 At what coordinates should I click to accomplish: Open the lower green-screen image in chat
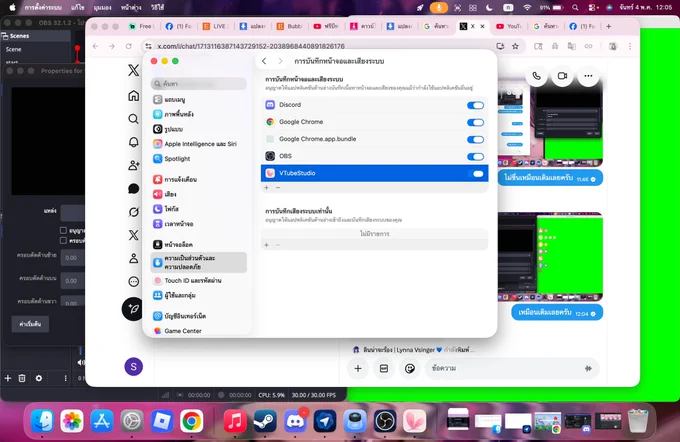(x=550, y=257)
